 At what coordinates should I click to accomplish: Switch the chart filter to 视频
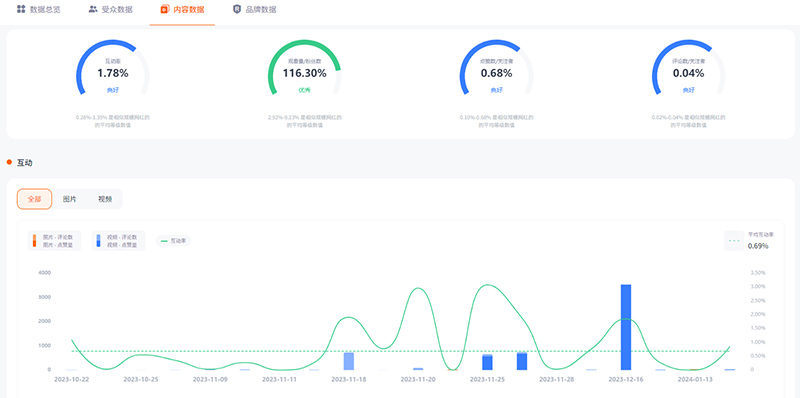point(105,199)
